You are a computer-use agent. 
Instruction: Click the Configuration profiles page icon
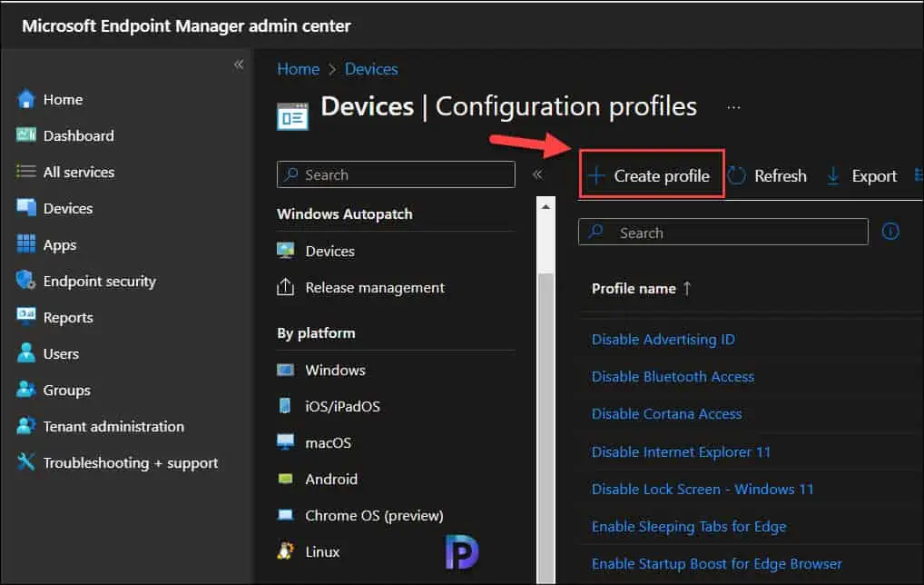click(x=292, y=116)
